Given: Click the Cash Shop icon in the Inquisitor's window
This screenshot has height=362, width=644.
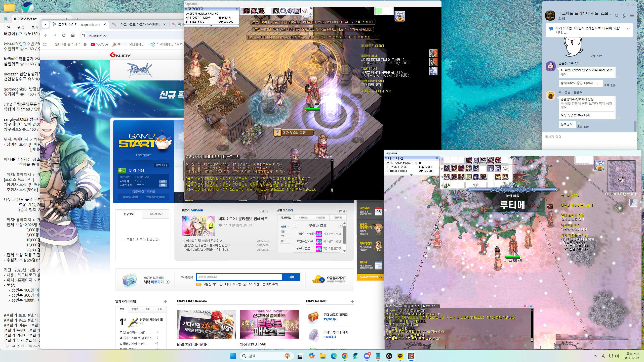Looking at the screenshot, I should (x=400, y=16).
